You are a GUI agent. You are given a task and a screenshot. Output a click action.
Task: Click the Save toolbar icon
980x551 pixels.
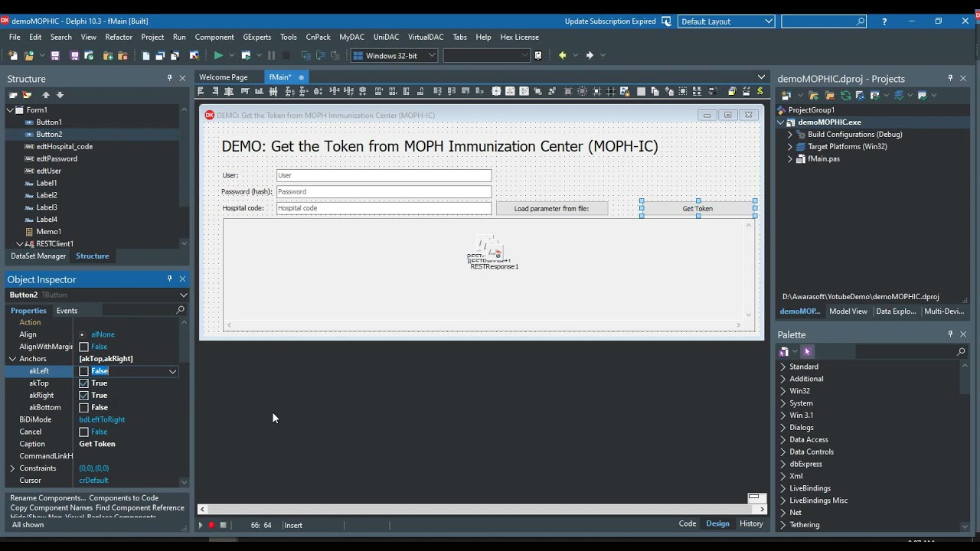pyautogui.click(x=55, y=55)
